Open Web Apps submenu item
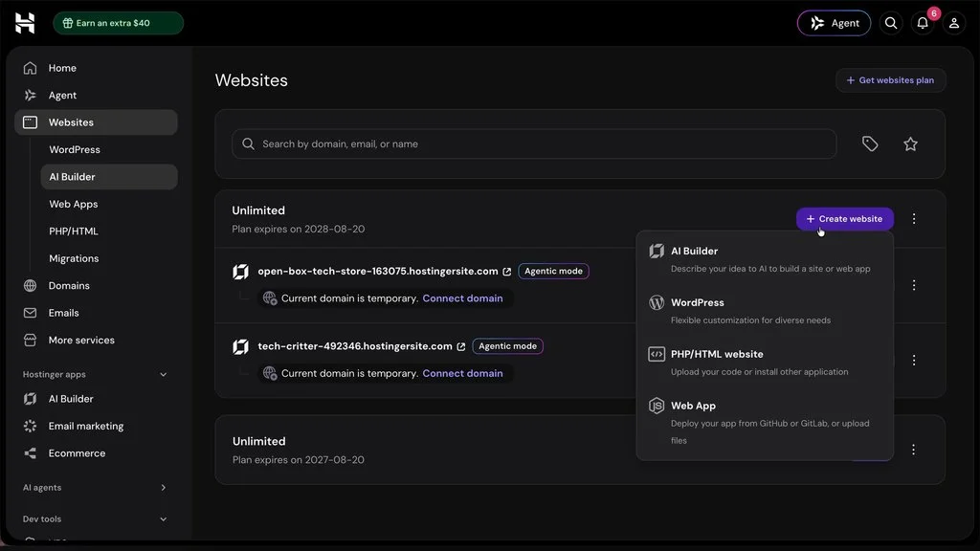980x551 pixels. (109, 204)
